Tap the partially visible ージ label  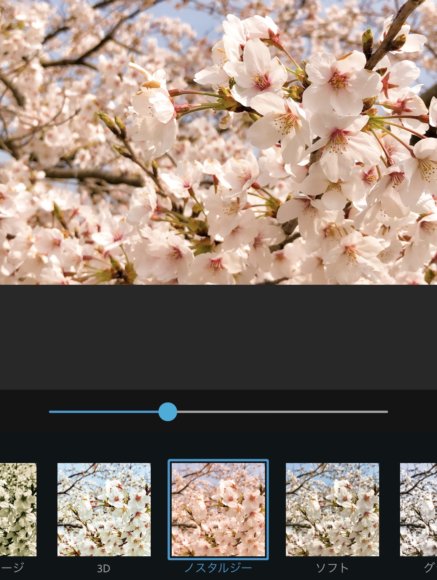(x=12, y=568)
